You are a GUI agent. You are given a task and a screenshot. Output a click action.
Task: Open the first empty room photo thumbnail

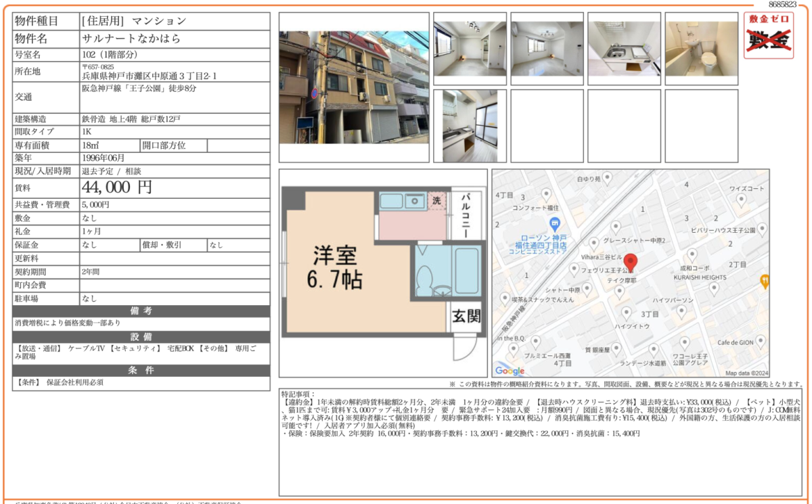[x=470, y=49]
